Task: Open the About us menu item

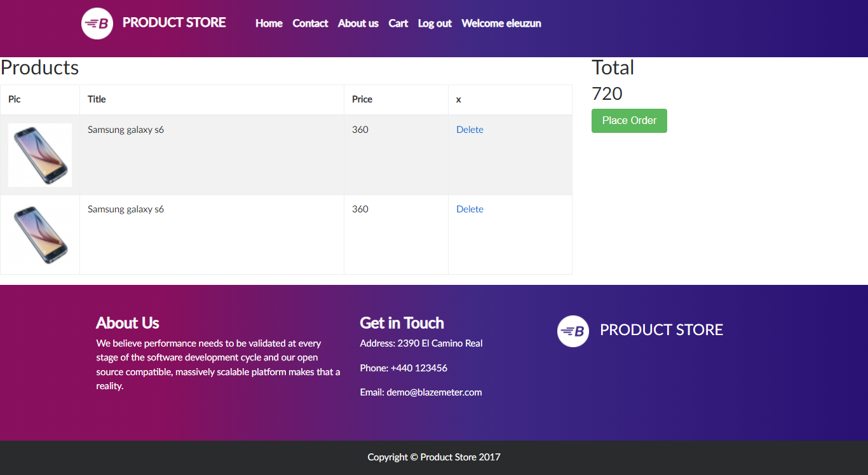Action: point(358,24)
